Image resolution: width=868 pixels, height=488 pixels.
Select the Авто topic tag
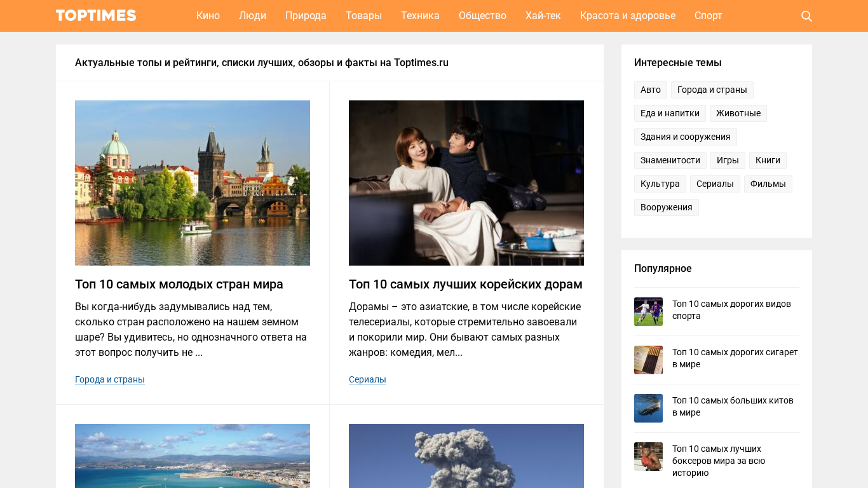pyautogui.click(x=650, y=90)
